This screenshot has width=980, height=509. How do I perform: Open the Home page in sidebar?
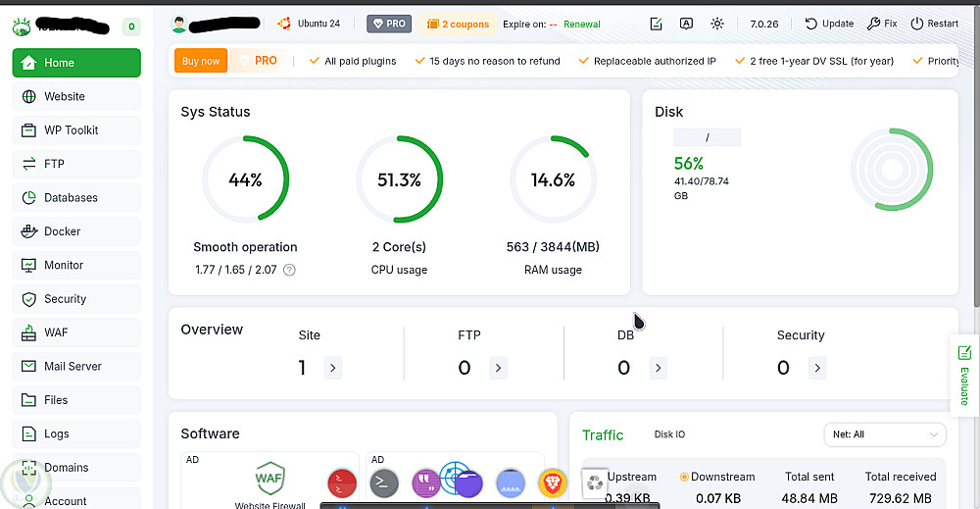coord(76,63)
